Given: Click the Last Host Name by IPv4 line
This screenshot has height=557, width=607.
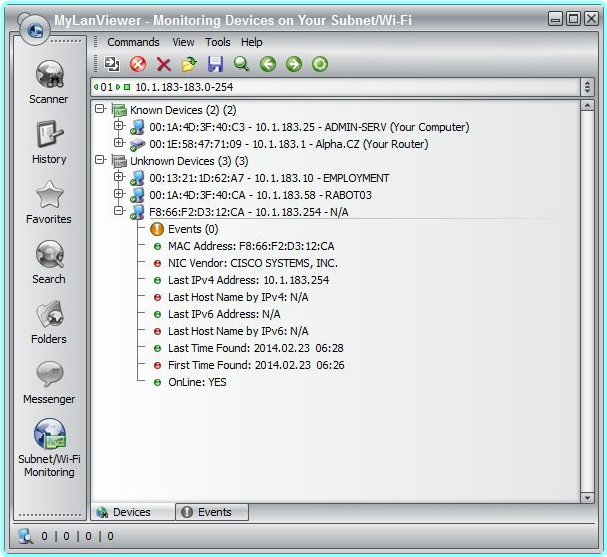Looking at the screenshot, I should (238, 298).
